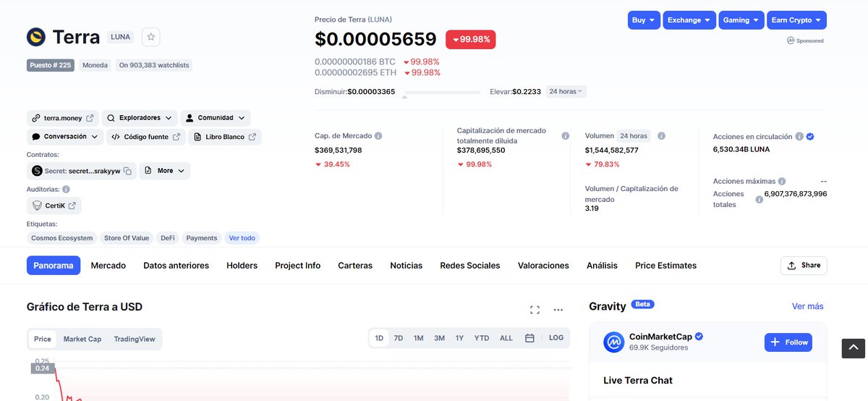Copy the Secret contract address

[127, 171]
